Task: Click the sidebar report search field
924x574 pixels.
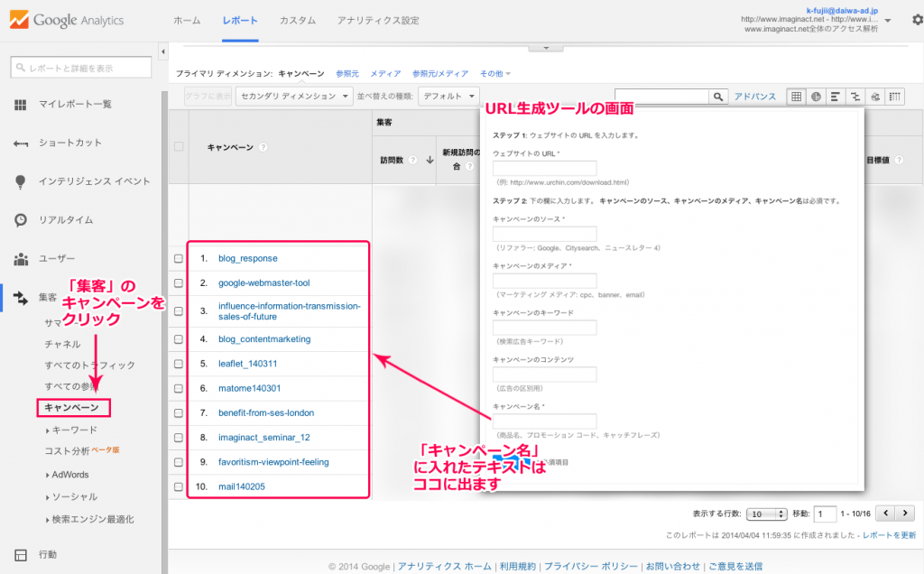Action: (80, 67)
